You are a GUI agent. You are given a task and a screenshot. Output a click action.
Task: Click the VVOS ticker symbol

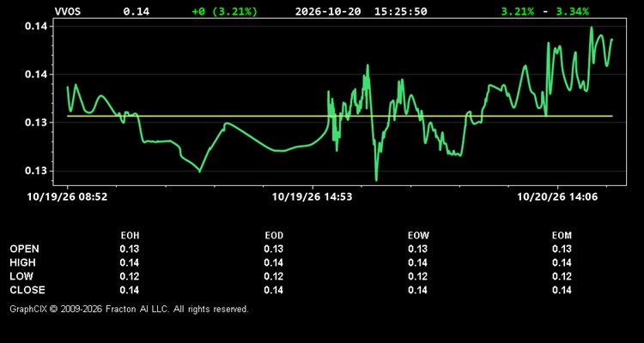(x=68, y=11)
